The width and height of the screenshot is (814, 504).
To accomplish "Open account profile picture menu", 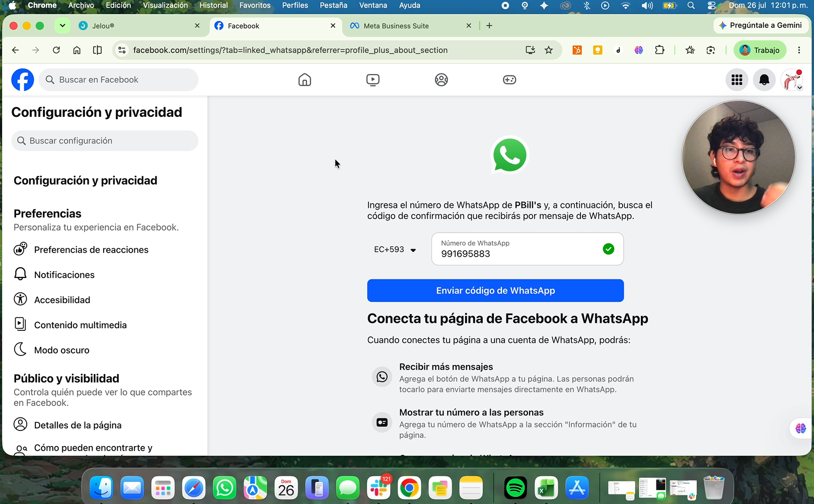I will (792, 80).
